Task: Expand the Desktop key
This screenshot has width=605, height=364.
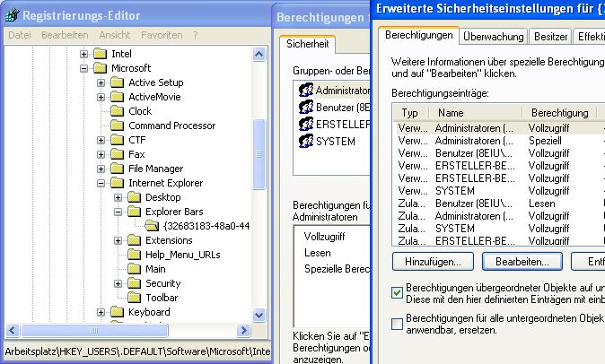Action: coord(118,197)
